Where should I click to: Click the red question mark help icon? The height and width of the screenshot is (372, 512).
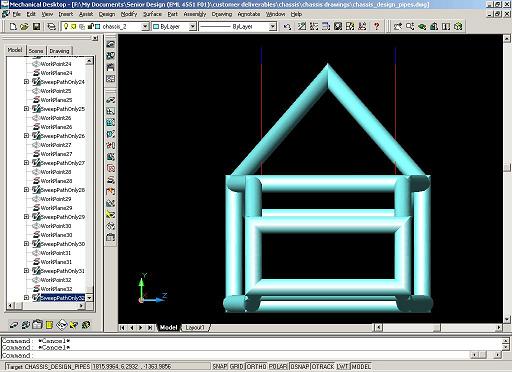(x=376, y=26)
